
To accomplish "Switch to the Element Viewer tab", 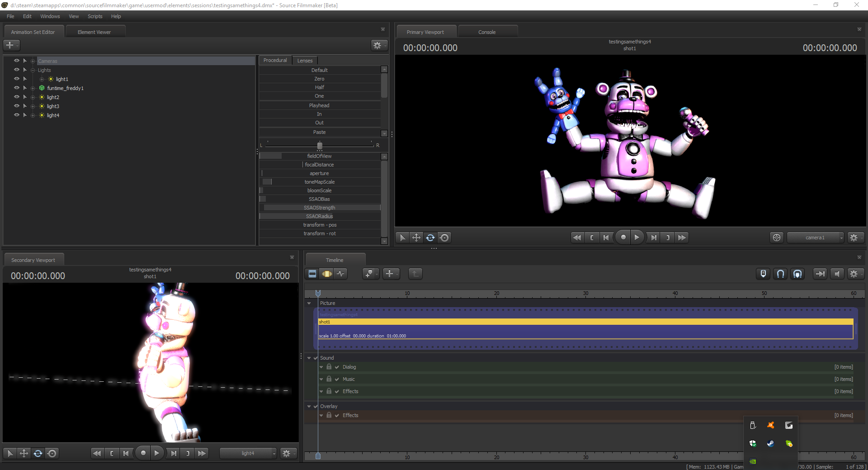I will click(94, 32).
